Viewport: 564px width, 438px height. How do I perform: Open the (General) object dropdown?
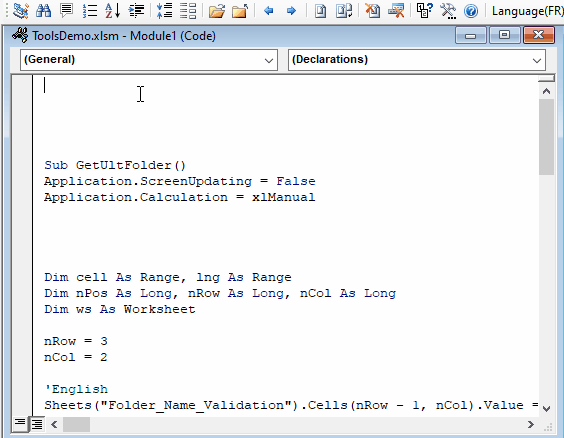coord(149,60)
